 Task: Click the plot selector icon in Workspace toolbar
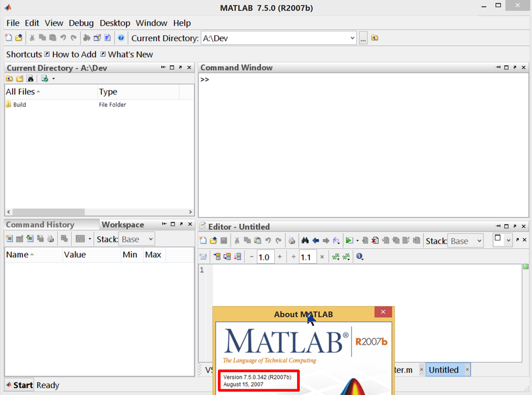click(80, 239)
